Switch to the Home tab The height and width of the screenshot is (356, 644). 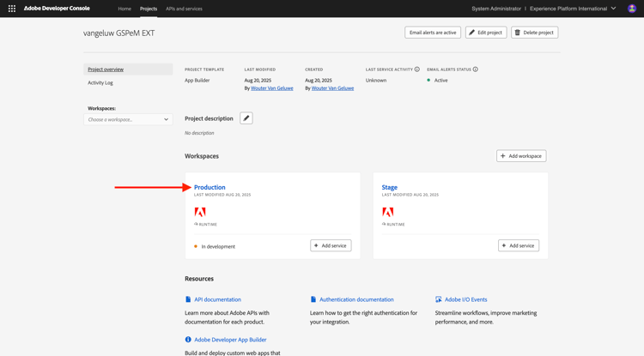click(x=125, y=9)
